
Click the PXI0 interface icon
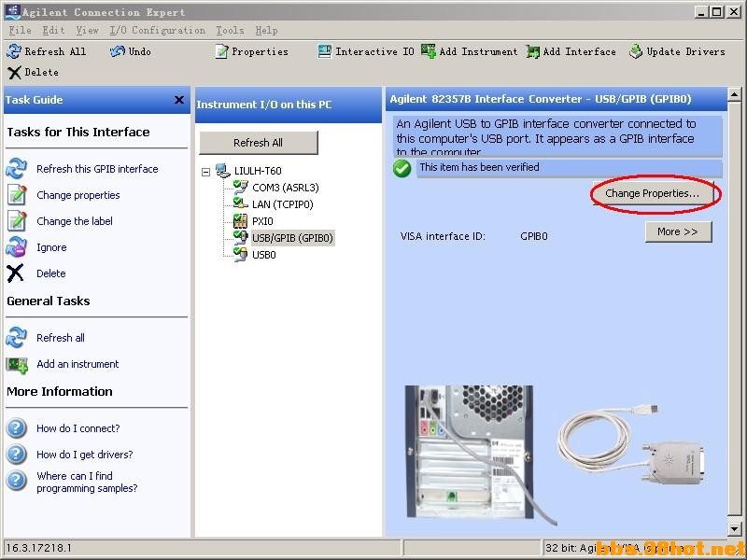[240, 221]
